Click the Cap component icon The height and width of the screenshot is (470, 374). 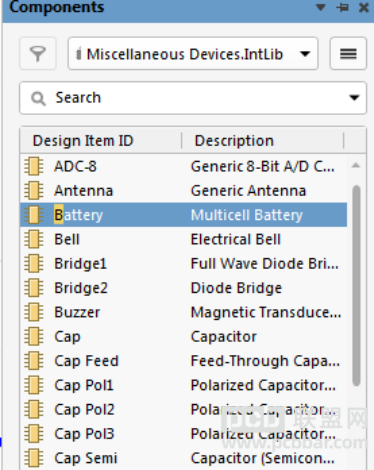click(x=34, y=336)
